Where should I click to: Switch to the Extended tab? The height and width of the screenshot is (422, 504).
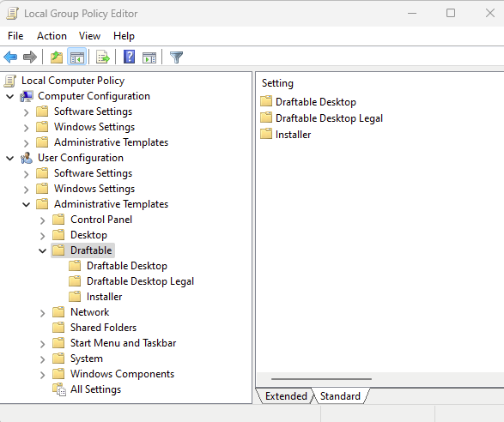[286, 396]
